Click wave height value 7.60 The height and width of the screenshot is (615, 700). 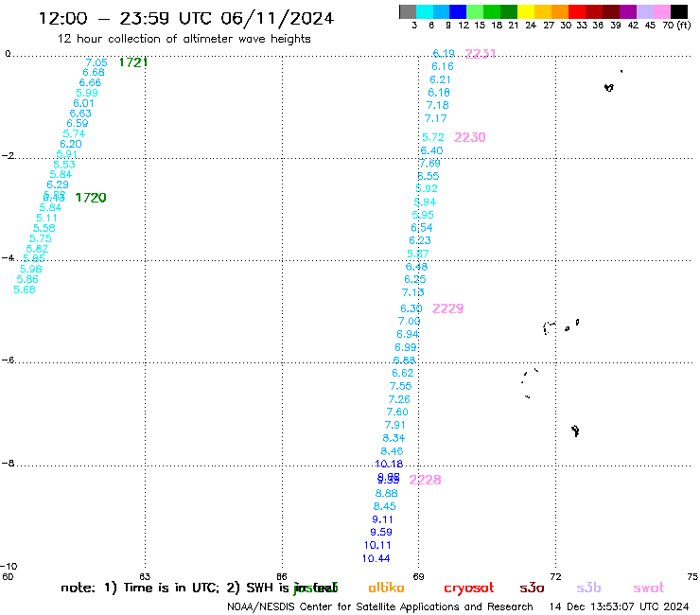pos(397,412)
